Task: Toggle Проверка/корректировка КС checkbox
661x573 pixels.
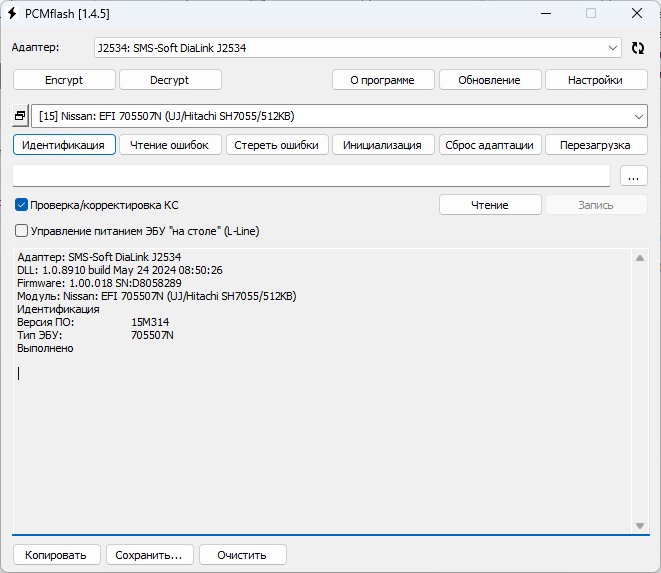Action: [21, 205]
